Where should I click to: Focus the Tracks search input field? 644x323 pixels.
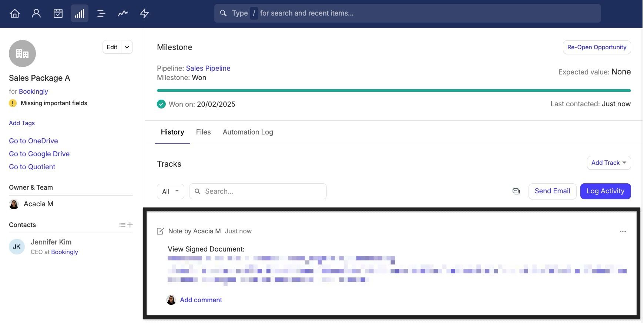(x=258, y=192)
